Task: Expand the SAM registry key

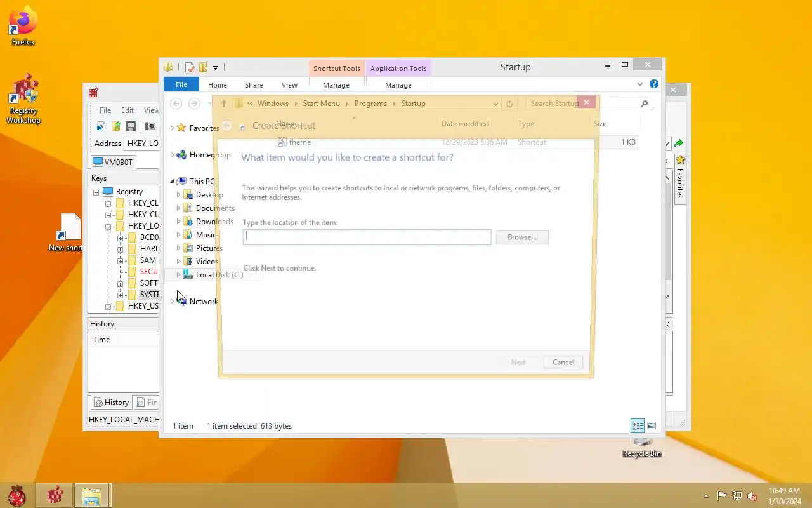Action: (121, 260)
